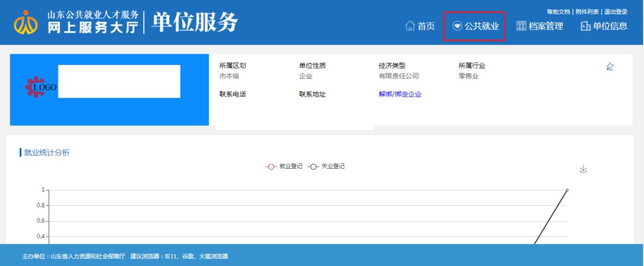Click the chart data point at value 1

(x=566, y=190)
